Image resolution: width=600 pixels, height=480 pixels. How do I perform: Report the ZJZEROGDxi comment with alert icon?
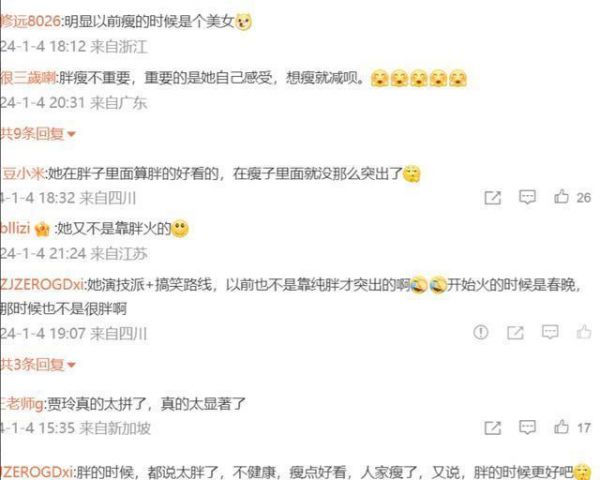click(x=481, y=332)
